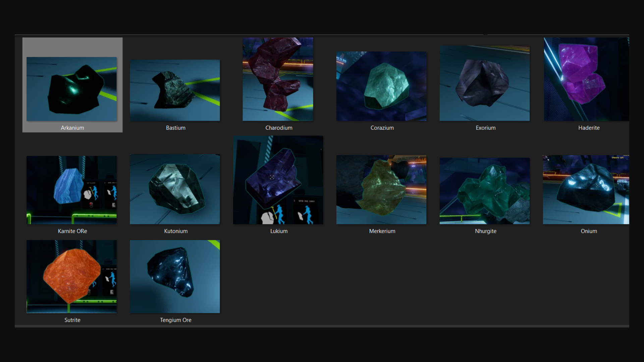Image resolution: width=644 pixels, height=362 pixels.
Task: Open the Onium dark ore image
Action: pos(586,190)
